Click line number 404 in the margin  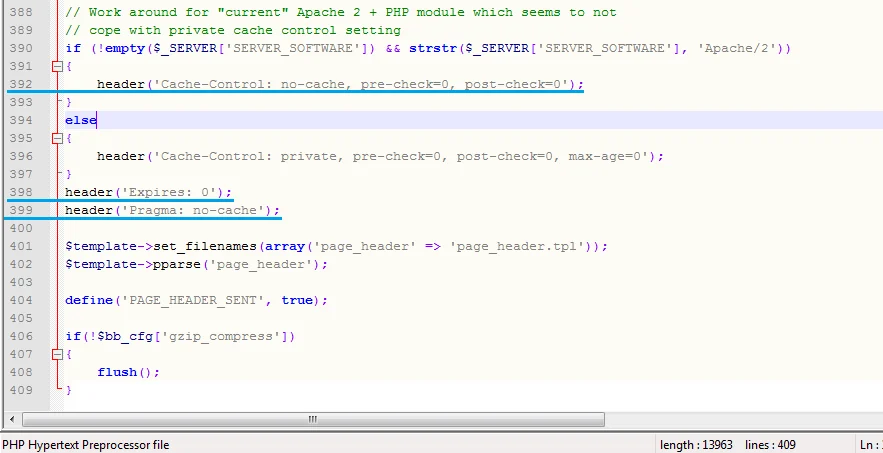(21, 300)
